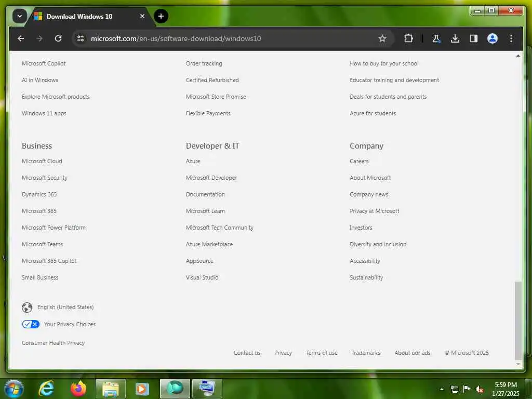Click the muted volume tray icon
Image resolution: width=532 pixels, height=399 pixels.
(x=479, y=389)
